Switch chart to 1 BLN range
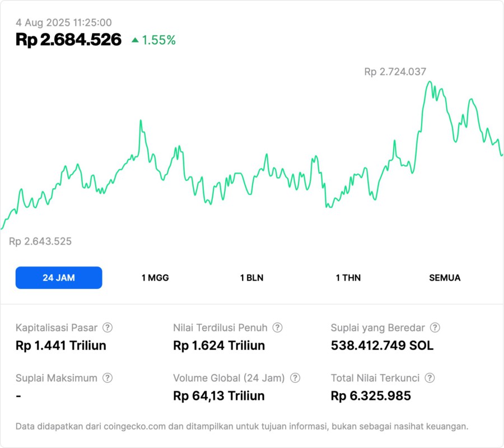Viewport: 504px width, 448px height. point(251,278)
